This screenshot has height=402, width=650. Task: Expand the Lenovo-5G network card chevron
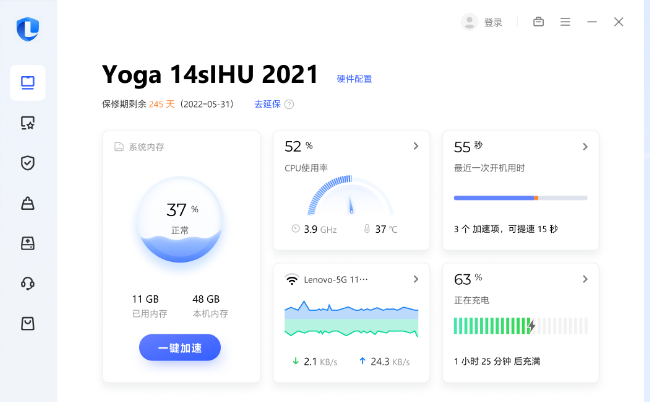tap(416, 279)
